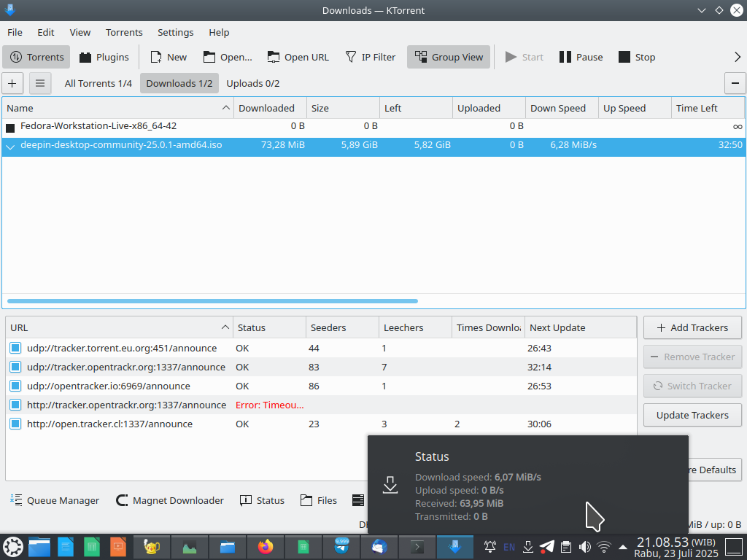Toggle checkbox for http tracker.opentrackr.org:1337 tracker
Image resolution: width=747 pixels, height=560 pixels.
tap(15, 405)
